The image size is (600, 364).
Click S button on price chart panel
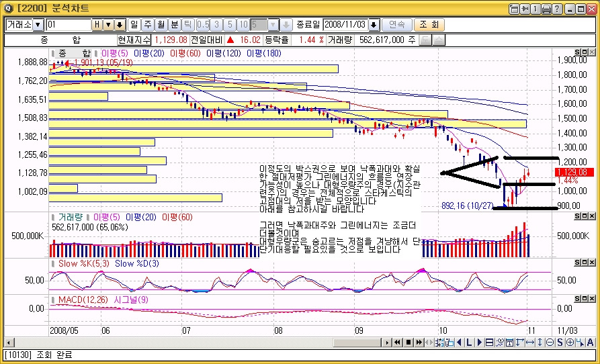[577, 52]
